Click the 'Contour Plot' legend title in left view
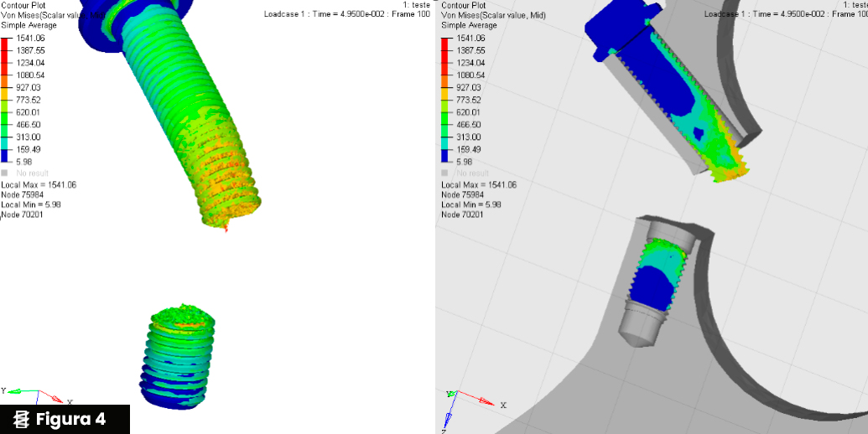The width and height of the screenshot is (868, 434). (23, 5)
